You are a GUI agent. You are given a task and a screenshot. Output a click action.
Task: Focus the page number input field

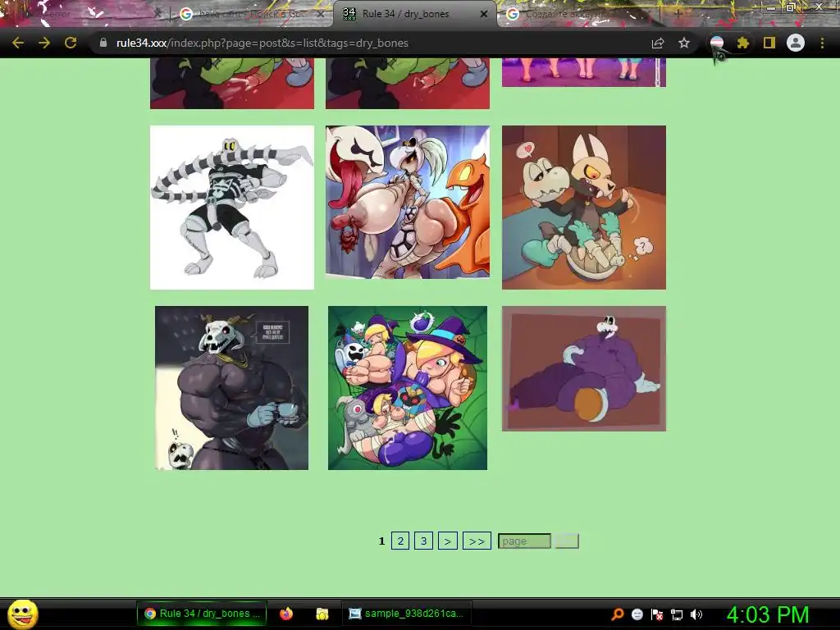524,541
